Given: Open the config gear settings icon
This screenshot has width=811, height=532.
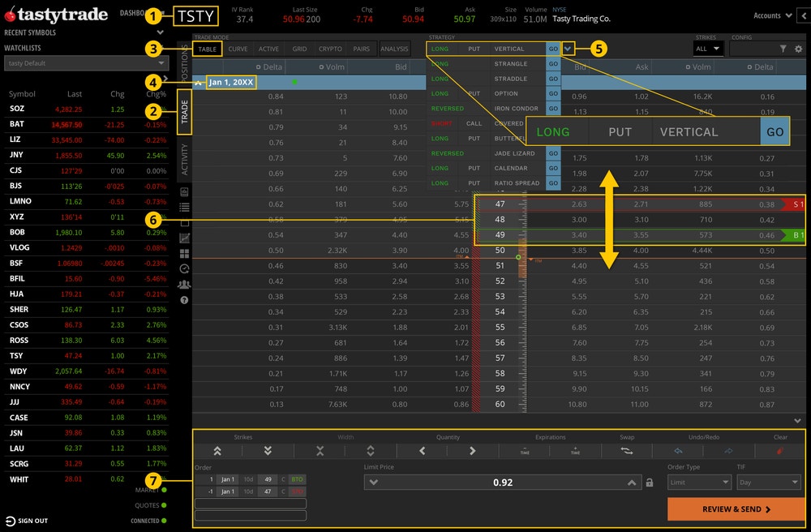Looking at the screenshot, I should tap(799, 49).
